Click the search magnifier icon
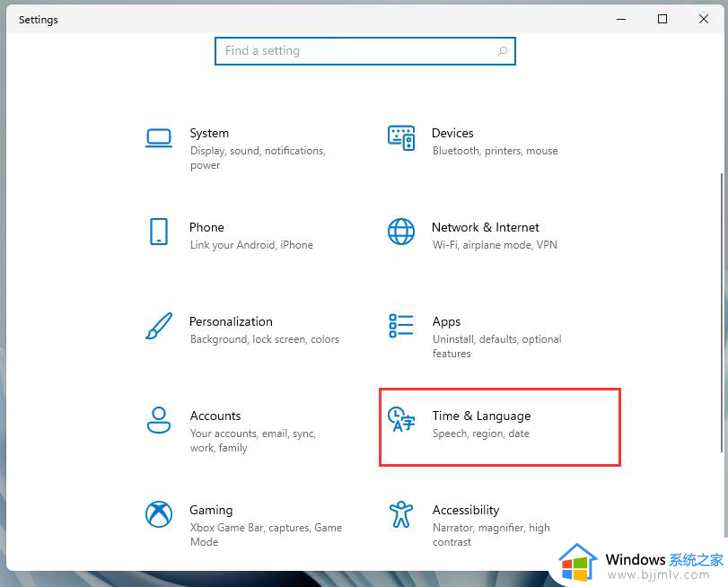Viewport: 728px width, 587px height. pyautogui.click(x=503, y=51)
